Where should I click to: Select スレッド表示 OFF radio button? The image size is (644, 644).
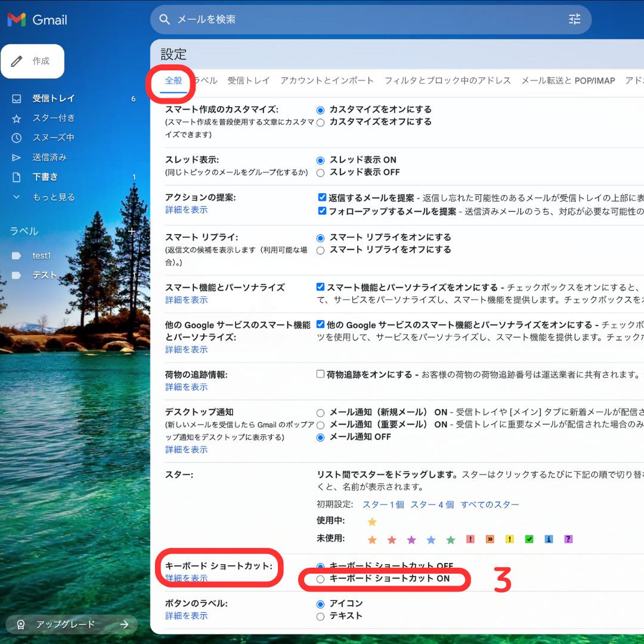click(x=320, y=173)
